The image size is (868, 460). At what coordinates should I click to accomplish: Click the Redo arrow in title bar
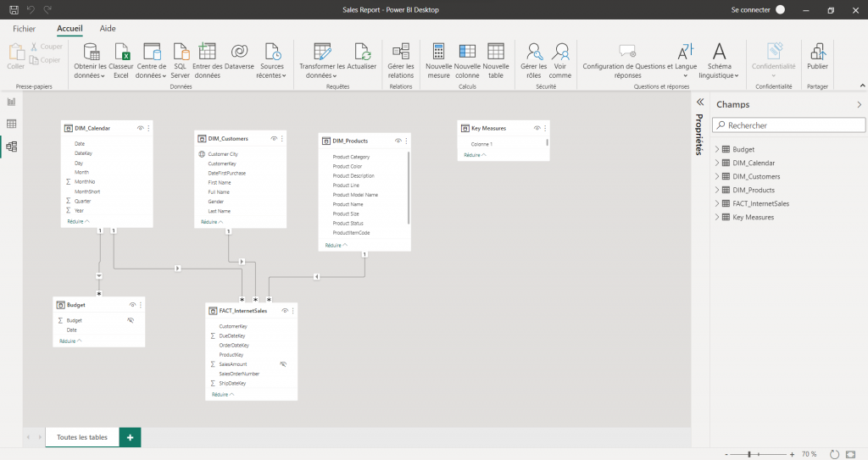pos(47,9)
